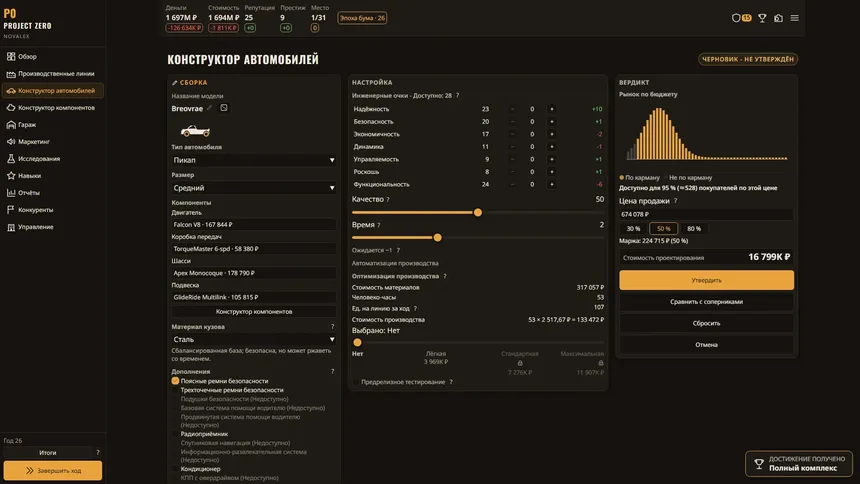Open Гараж in sidebar
The width and height of the screenshot is (860, 484).
[x=53, y=125]
